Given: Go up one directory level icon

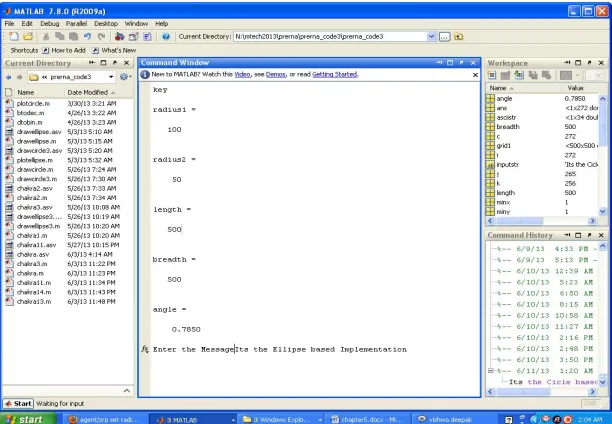Looking at the screenshot, I should (x=459, y=36).
